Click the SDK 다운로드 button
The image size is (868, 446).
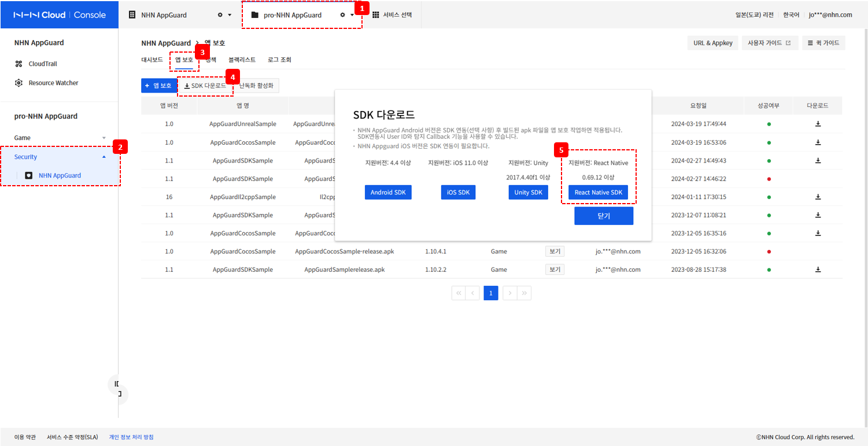click(205, 86)
